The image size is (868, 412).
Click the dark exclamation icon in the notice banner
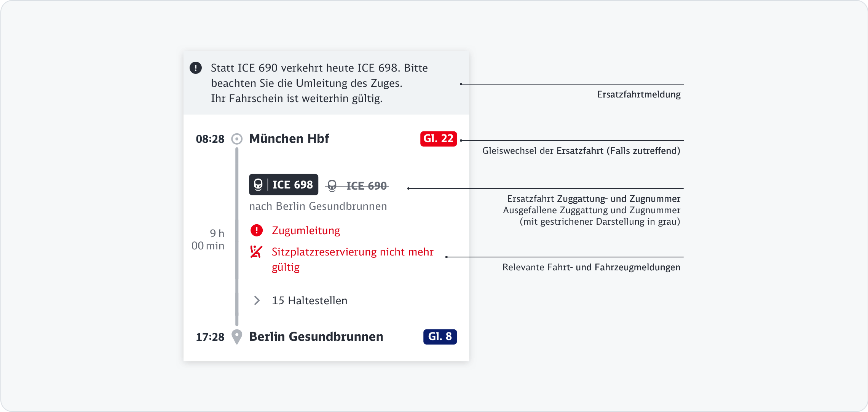tap(196, 68)
